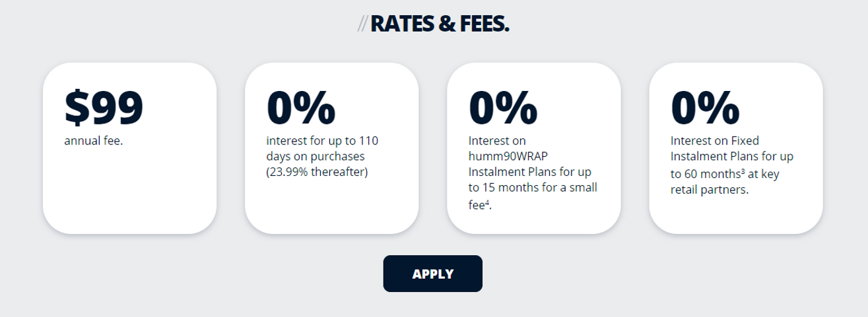Click the 'Interest on' line above humm90WRAP
868x317 pixels.
[496, 140]
